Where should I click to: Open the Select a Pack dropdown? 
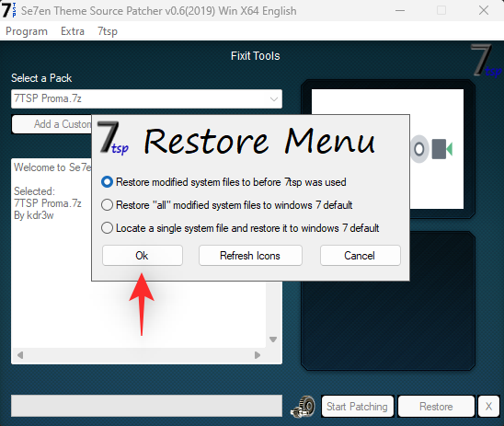pos(146,98)
